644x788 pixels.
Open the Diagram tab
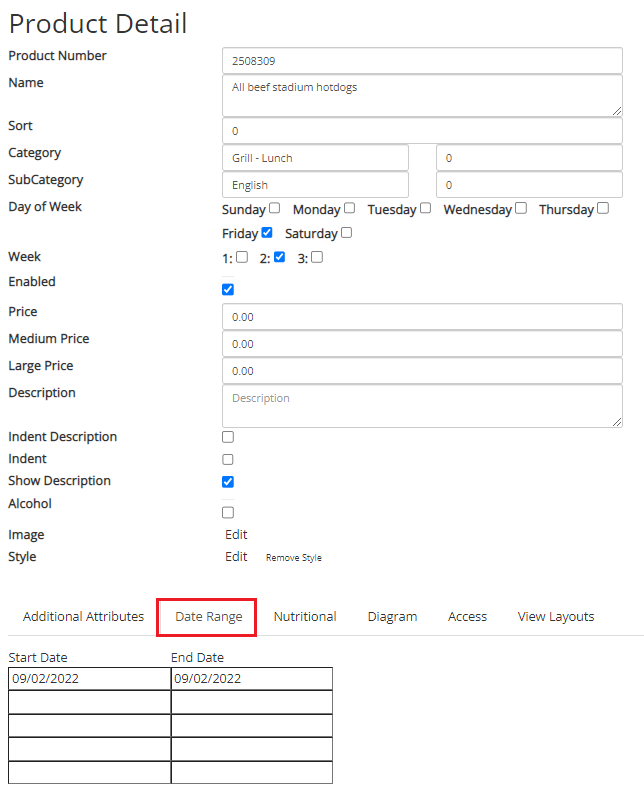(x=392, y=616)
